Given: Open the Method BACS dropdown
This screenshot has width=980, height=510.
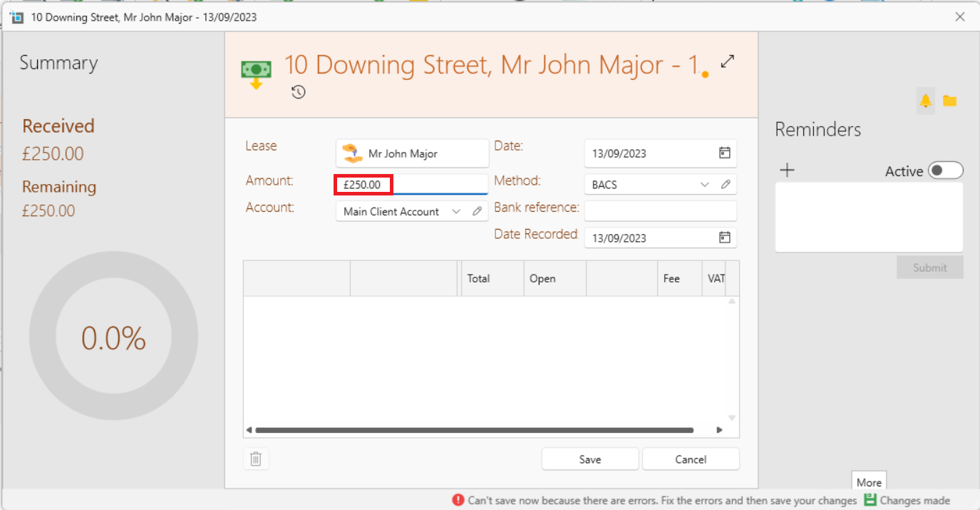Looking at the screenshot, I should click(x=704, y=184).
